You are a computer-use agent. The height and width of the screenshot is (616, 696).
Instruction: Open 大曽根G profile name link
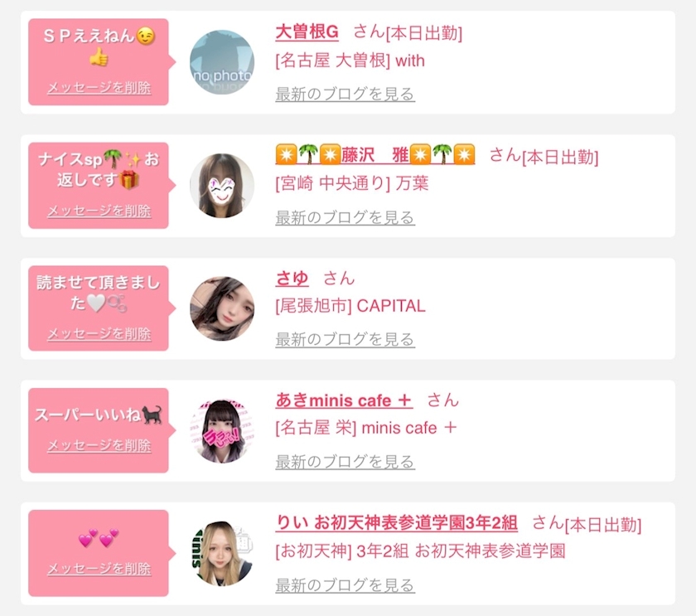[x=307, y=32]
